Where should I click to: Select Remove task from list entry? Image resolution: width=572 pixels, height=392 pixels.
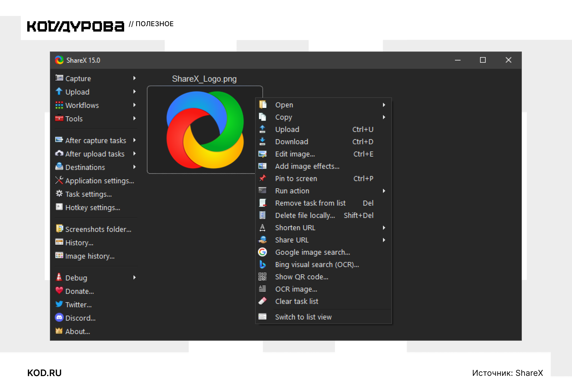tap(323, 203)
